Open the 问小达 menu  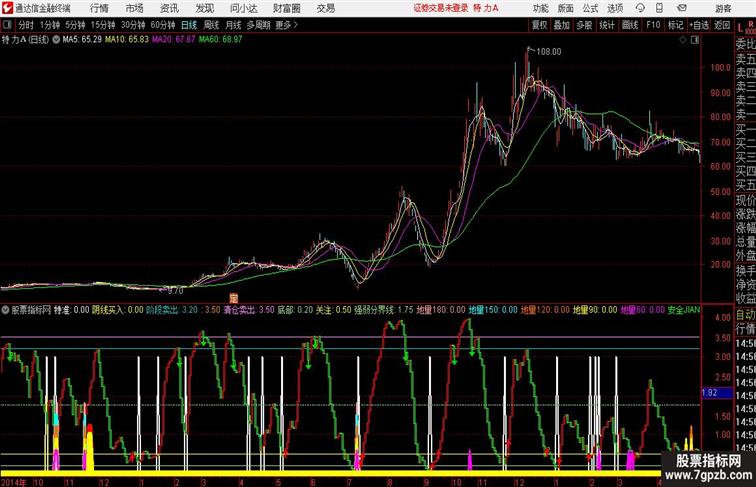(x=243, y=8)
